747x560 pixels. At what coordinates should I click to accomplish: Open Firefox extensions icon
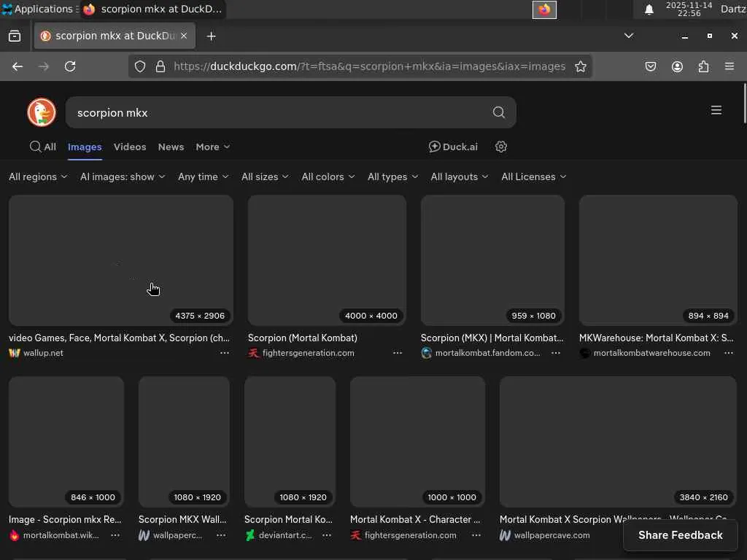tap(703, 66)
